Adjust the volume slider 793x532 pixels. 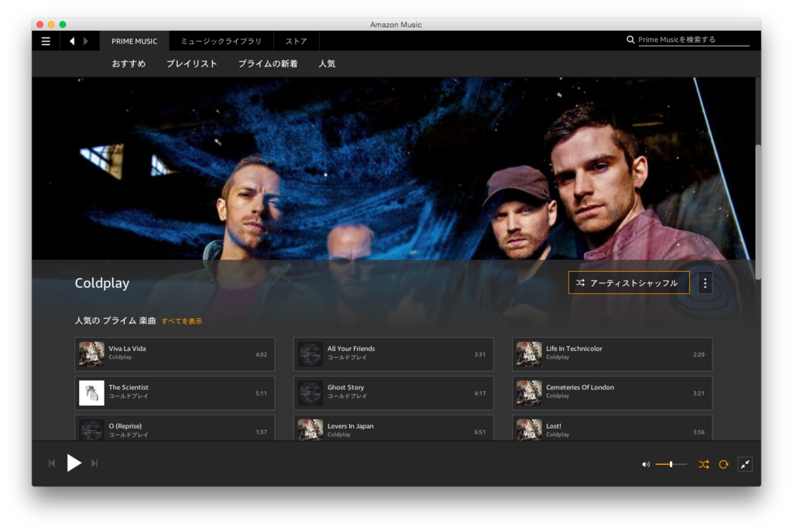click(x=671, y=464)
